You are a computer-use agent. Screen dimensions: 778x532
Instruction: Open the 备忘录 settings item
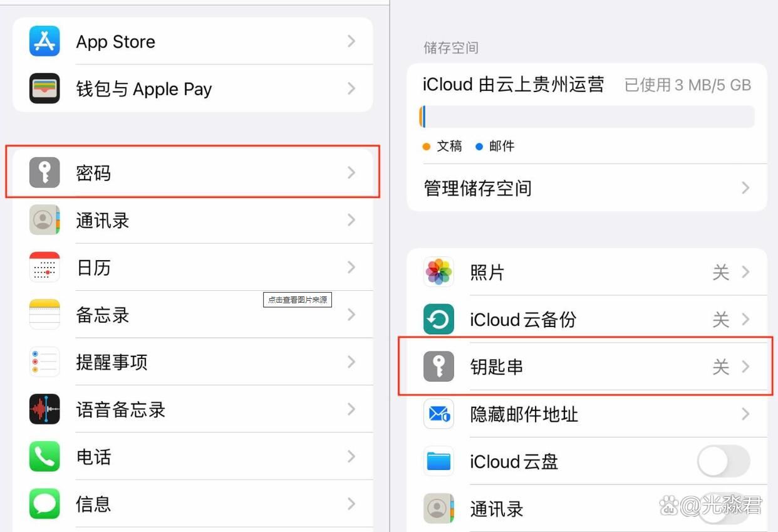tap(103, 315)
